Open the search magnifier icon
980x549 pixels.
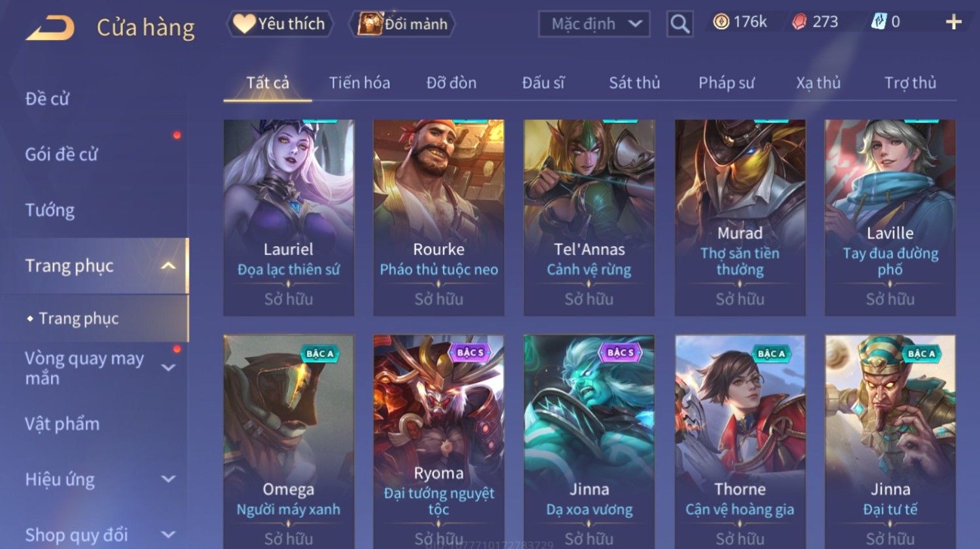click(x=679, y=24)
